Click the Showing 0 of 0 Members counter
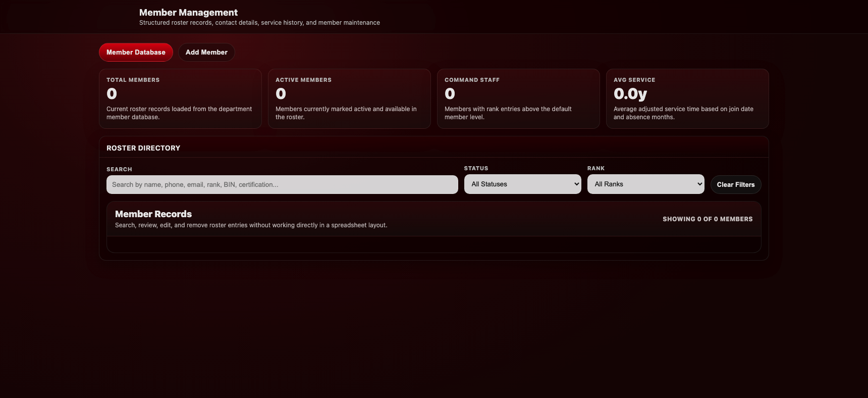Viewport: 868px width, 398px height. 708,219
